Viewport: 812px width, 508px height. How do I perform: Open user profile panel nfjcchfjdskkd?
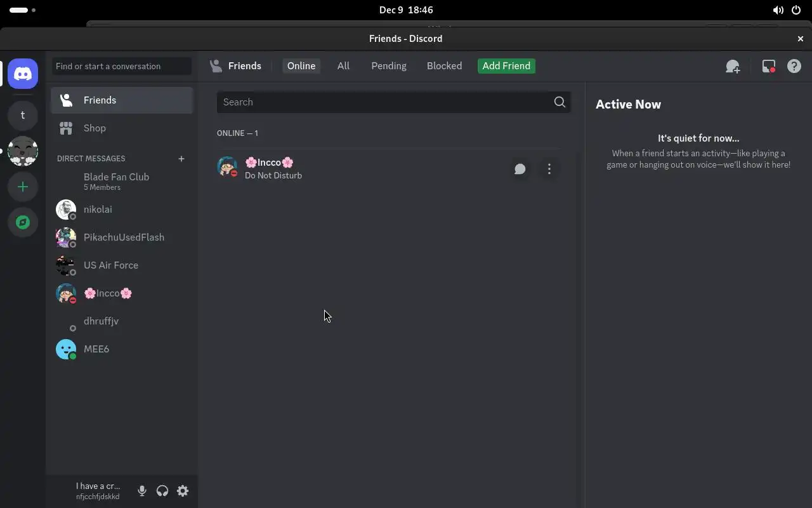click(90, 491)
